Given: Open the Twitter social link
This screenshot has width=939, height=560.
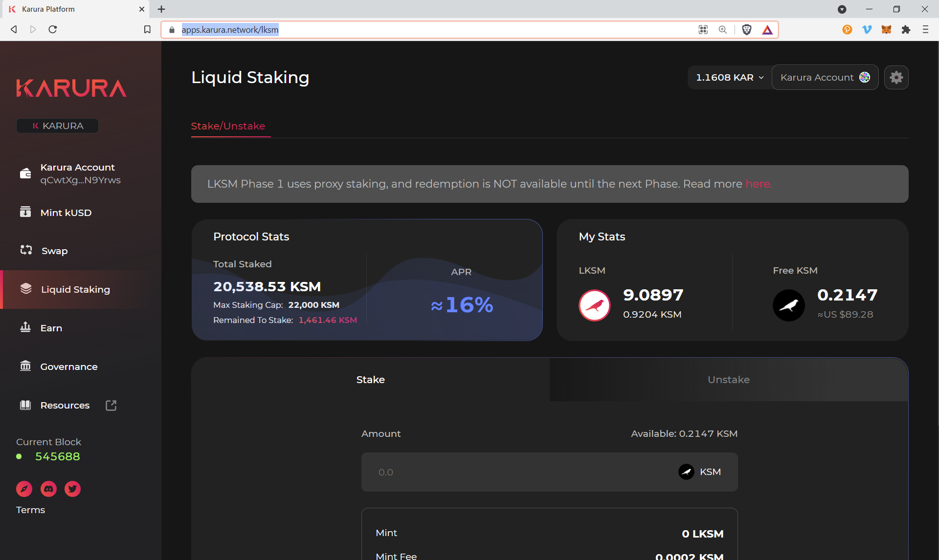Looking at the screenshot, I should pos(72,489).
